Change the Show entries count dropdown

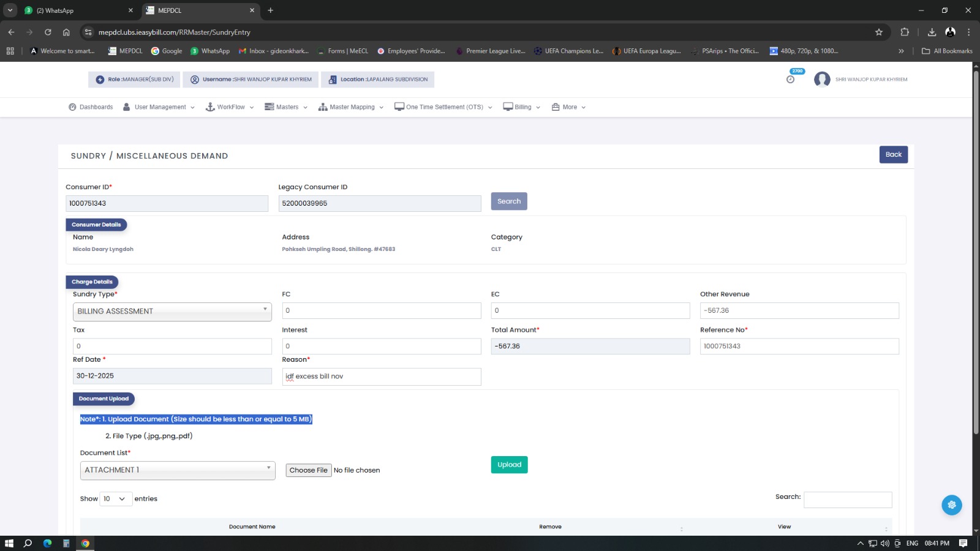[x=116, y=499]
